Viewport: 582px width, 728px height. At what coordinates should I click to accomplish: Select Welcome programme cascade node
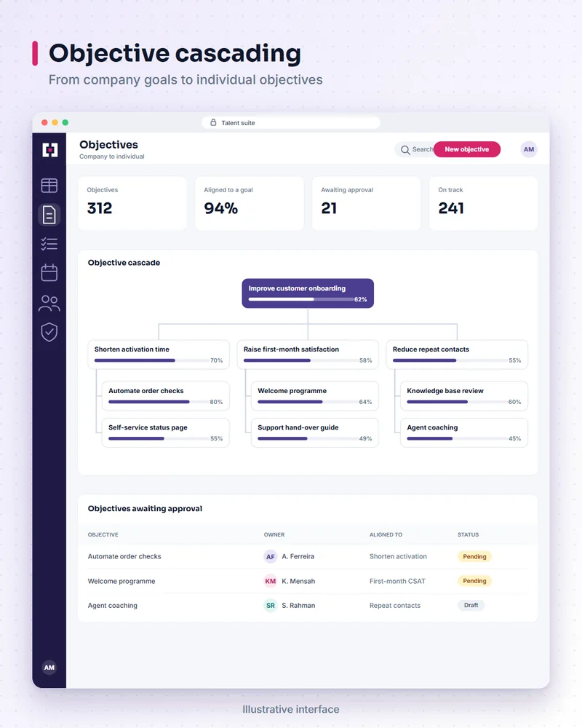point(315,396)
